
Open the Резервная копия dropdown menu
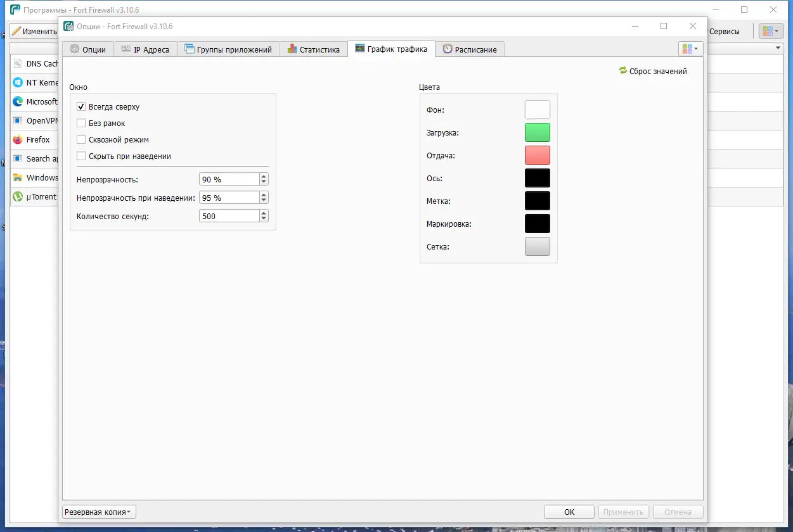coord(99,512)
